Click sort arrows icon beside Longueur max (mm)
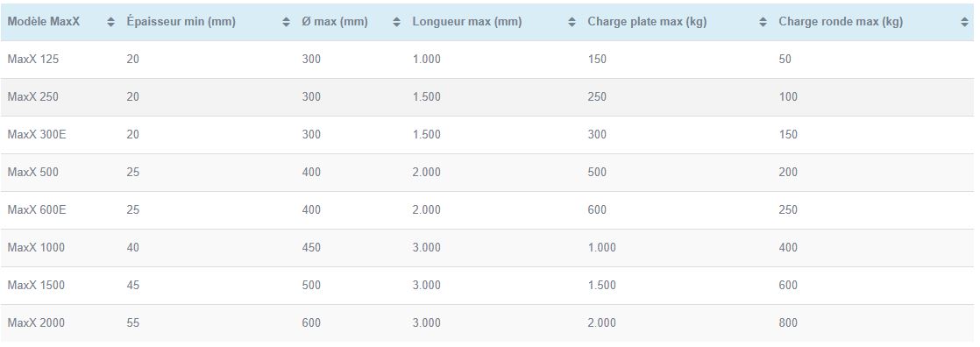The image size is (980, 347). click(x=572, y=22)
